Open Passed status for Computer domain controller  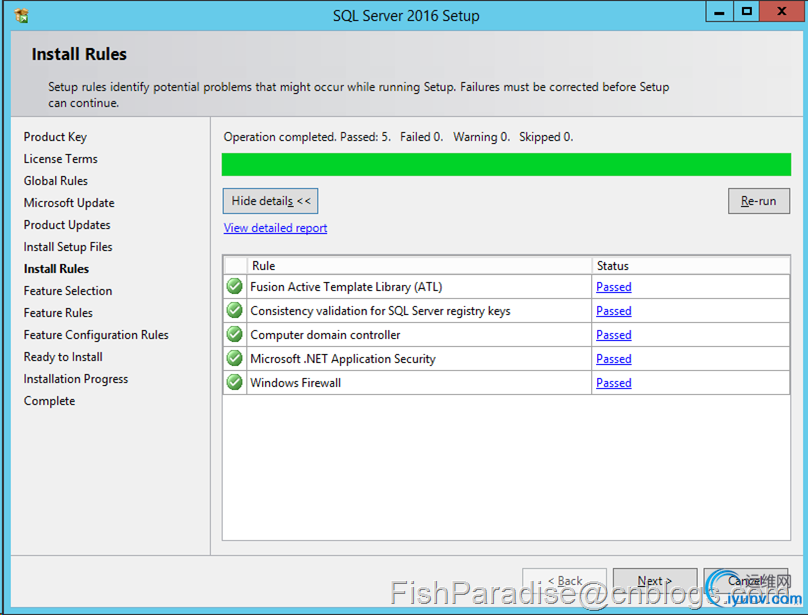(614, 335)
